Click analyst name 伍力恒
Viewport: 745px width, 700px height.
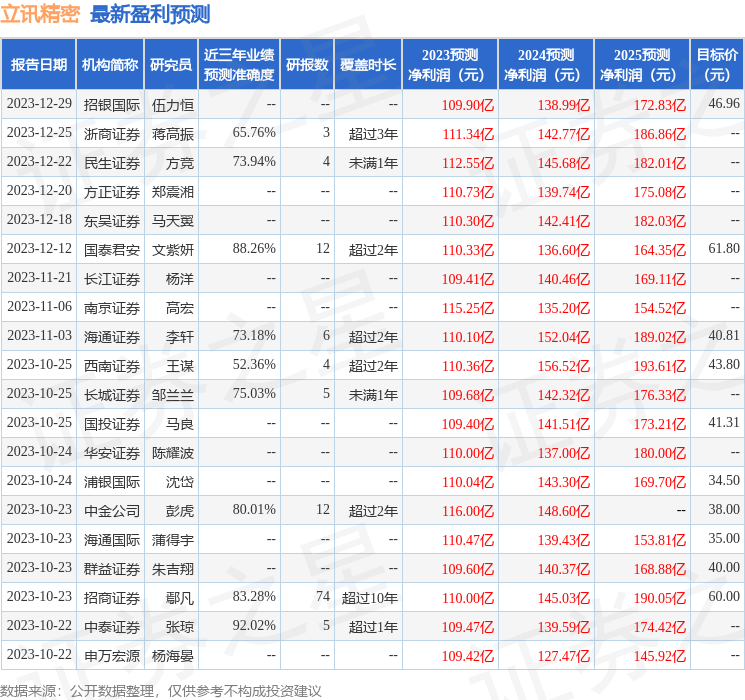coord(172,105)
